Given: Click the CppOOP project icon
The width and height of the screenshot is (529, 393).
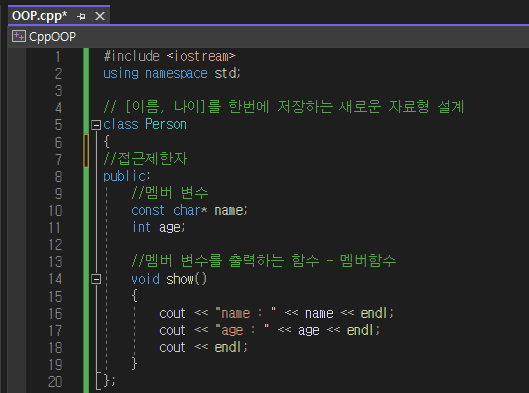Looking at the screenshot, I should (x=19, y=36).
